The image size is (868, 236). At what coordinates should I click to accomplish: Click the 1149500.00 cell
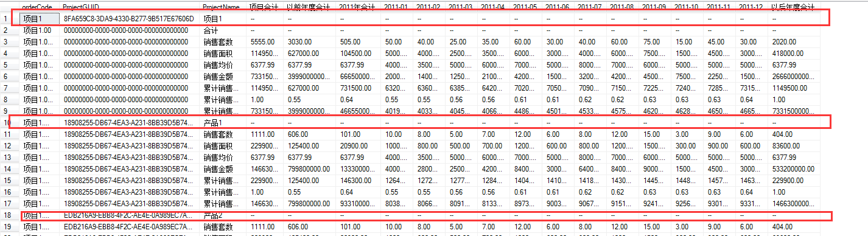click(789, 88)
